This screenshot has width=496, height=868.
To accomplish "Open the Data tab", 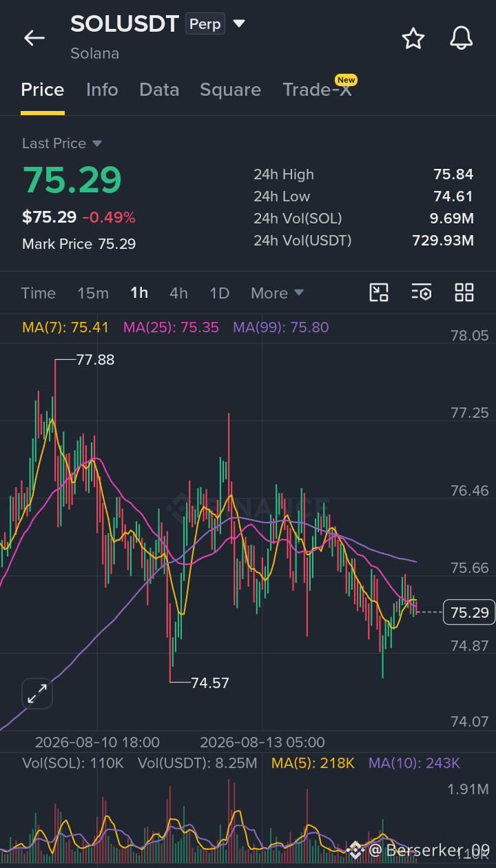I will (159, 90).
